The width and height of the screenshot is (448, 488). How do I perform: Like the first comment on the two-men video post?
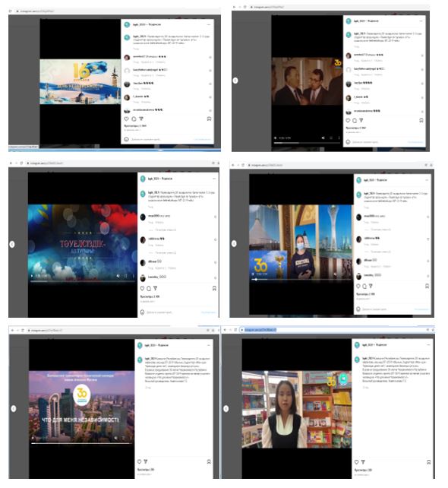[422, 55]
